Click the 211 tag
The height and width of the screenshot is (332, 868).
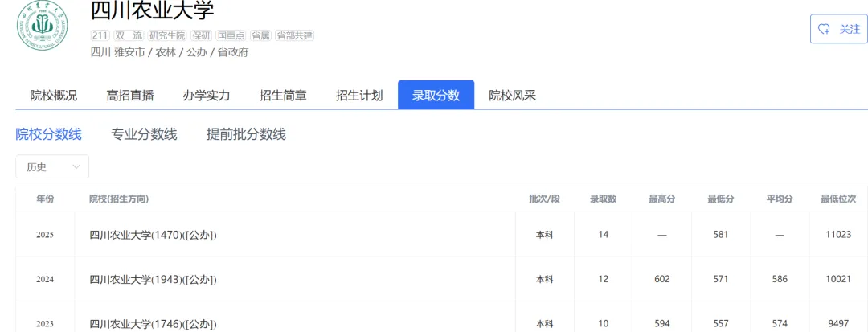[100, 35]
